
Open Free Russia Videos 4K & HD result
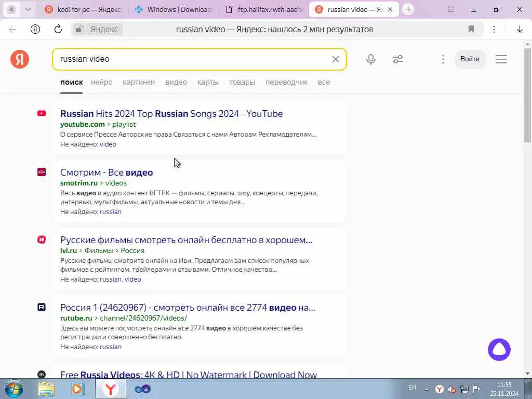coord(189,375)
